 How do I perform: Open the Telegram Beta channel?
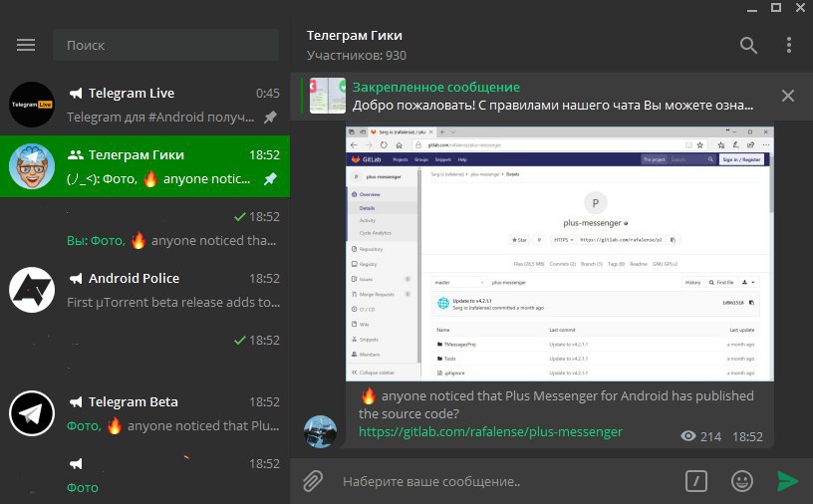[144, 413]
